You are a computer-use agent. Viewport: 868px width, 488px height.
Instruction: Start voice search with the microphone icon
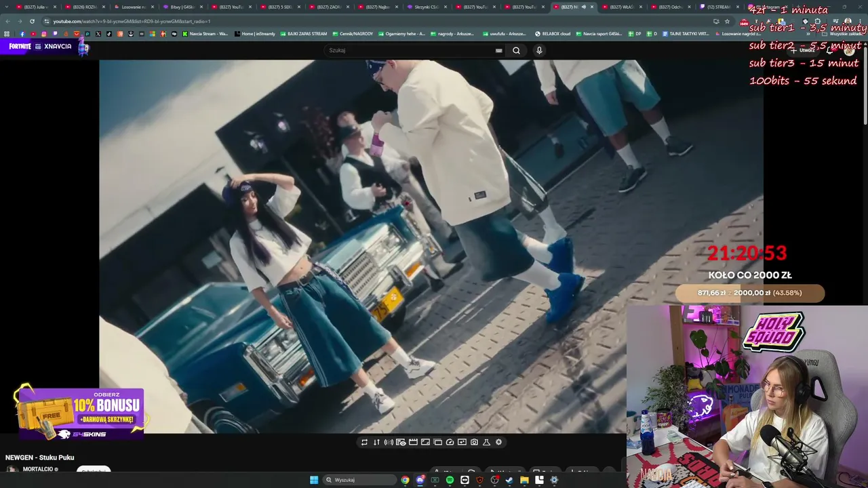click(x=539, y=50)
